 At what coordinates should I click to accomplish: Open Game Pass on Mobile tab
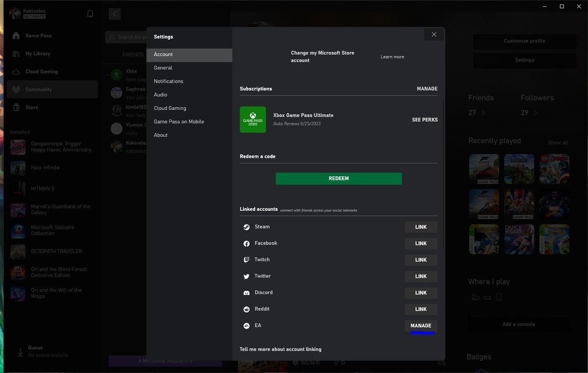click(189, 122)
